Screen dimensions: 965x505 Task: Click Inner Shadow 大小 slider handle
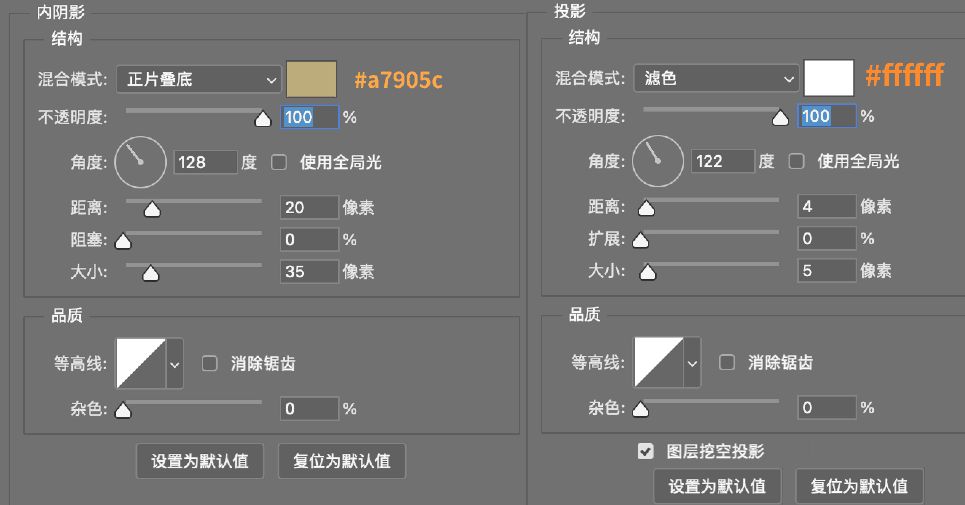click(x=151, y=273)
